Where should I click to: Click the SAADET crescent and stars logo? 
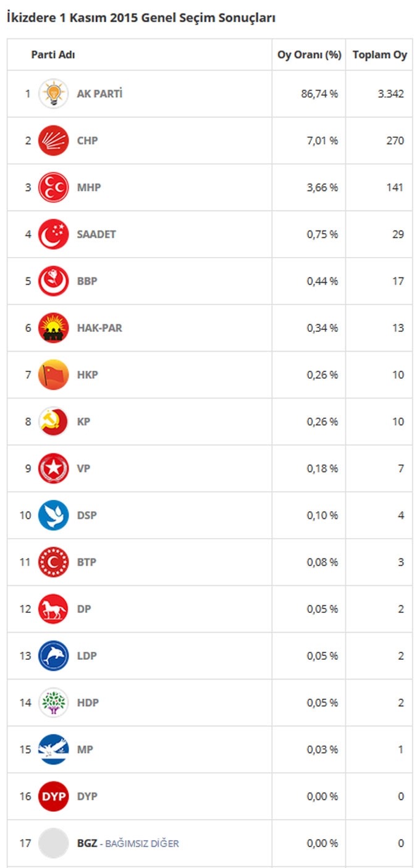click(x=53, y=235)
